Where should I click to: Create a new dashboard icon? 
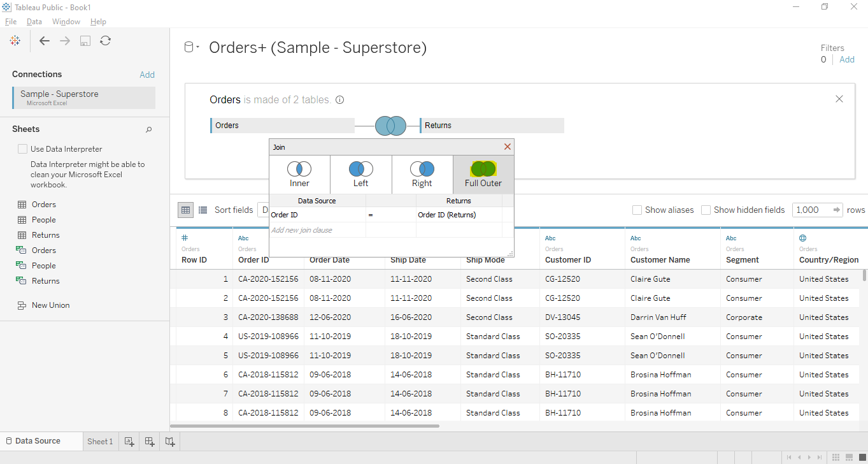point(150,441)
